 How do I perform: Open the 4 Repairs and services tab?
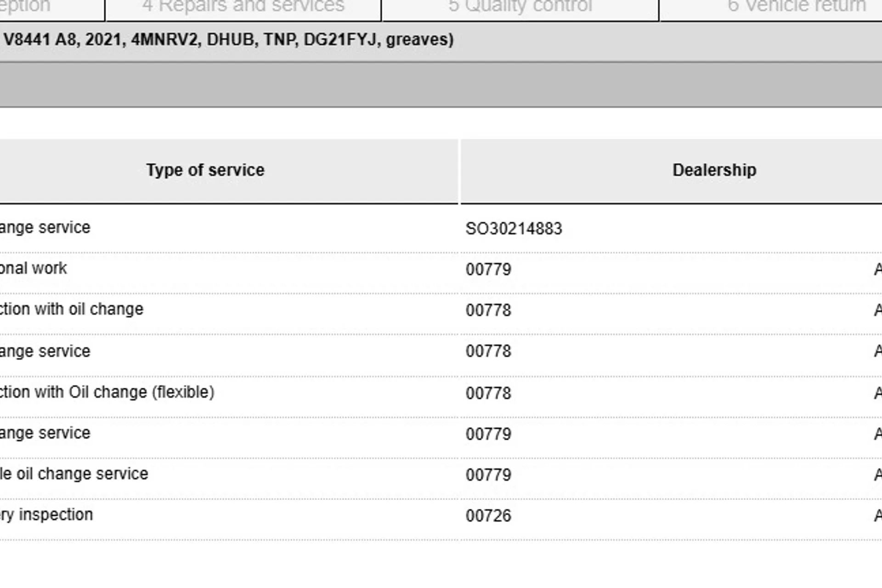pos(243,6)
